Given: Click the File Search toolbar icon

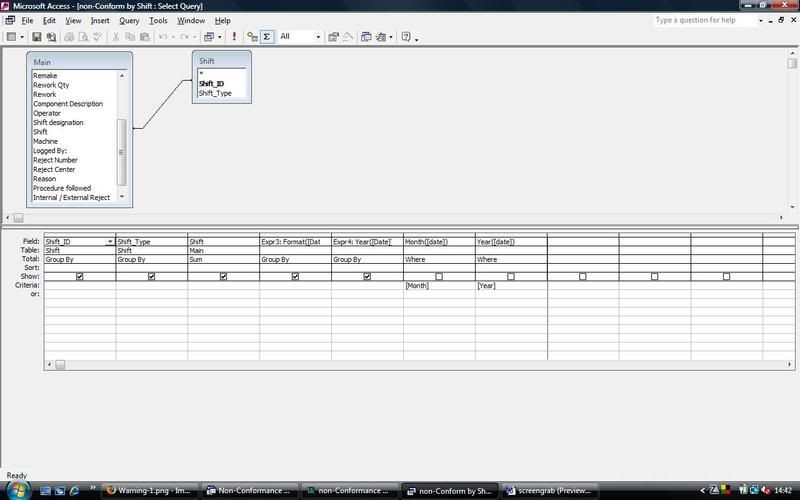Looking at the screenshot, I should pyautogui.click(x=51, y=37).
